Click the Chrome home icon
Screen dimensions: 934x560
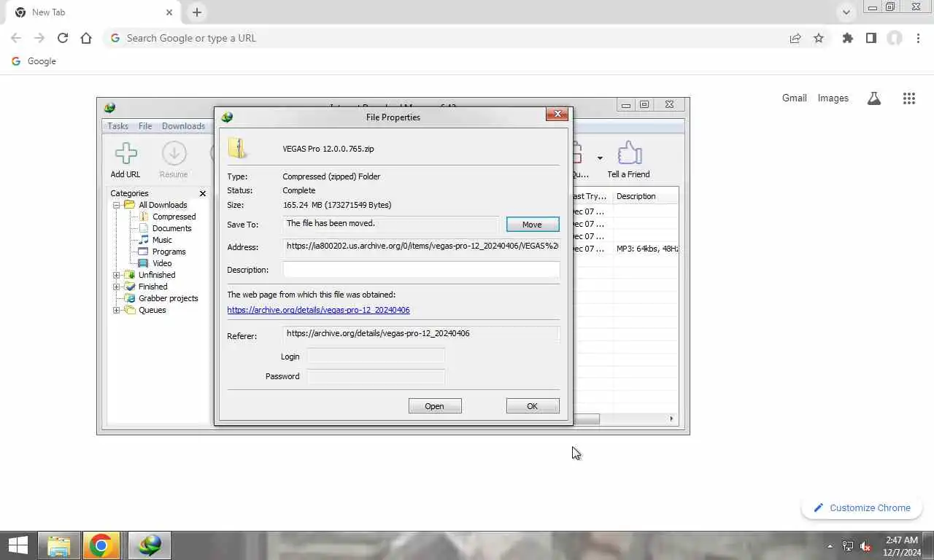click(x=86, y=38)
